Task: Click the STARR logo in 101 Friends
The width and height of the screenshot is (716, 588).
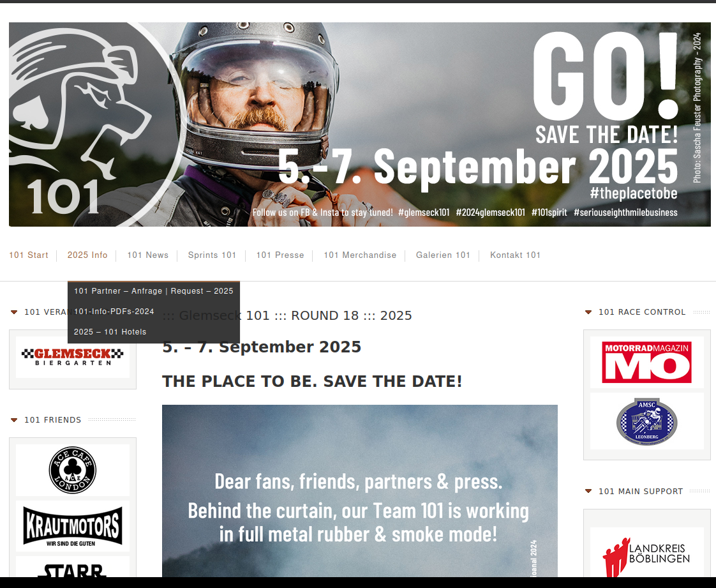Action: pyautogui.click(x=73, y=569)
